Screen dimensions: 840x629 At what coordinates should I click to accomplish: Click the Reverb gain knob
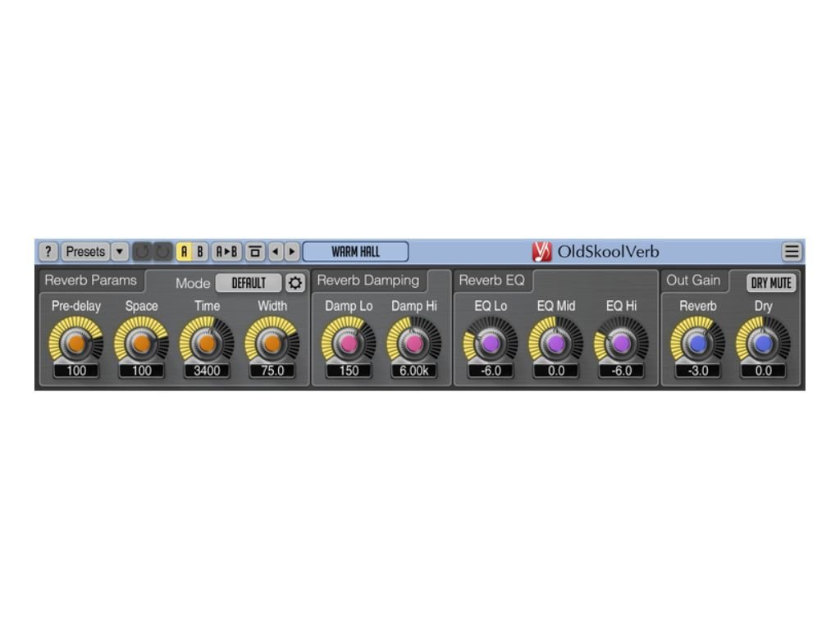click(x=698, y=344)
